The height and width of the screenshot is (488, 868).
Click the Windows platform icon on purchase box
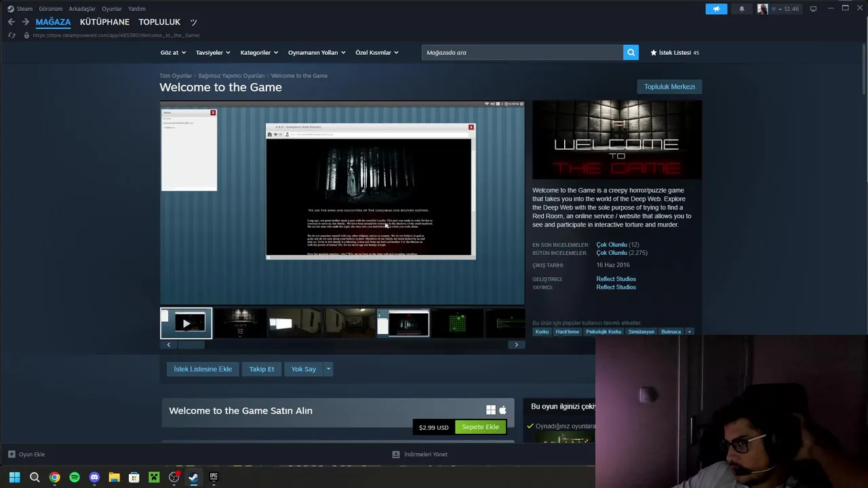click(x=491, y=410)
